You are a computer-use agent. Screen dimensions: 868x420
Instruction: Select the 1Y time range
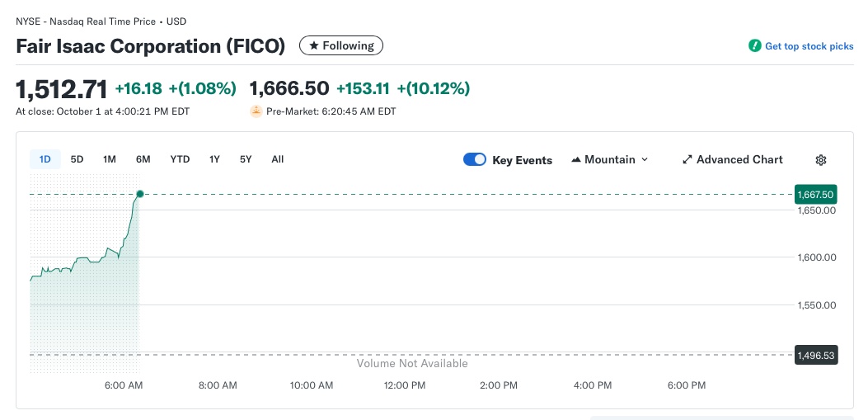point(214,159)
